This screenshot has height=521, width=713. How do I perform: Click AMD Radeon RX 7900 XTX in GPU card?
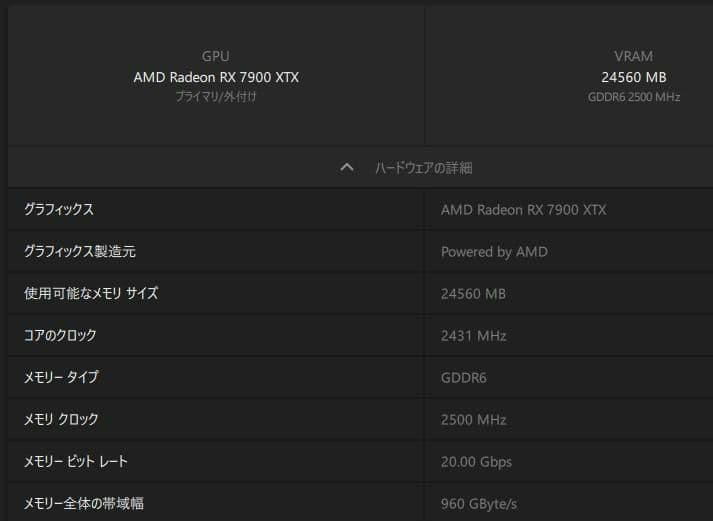[x=216, y=77]
